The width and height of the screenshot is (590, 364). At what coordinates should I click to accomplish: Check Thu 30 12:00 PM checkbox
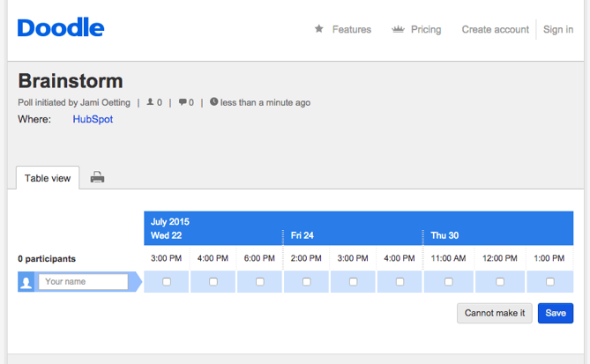pos(500,282)
